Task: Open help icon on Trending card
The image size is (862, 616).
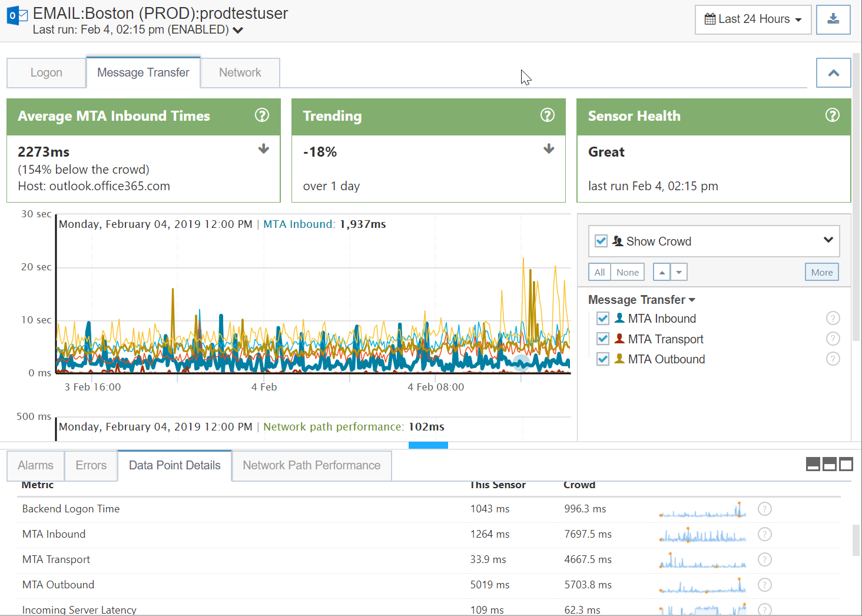Action: (548, 115)
